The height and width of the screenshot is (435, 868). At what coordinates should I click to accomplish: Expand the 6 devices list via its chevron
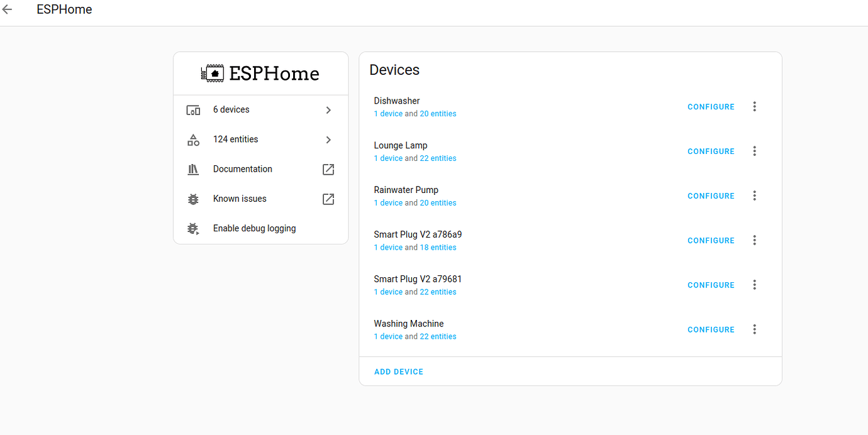[328, 109]
